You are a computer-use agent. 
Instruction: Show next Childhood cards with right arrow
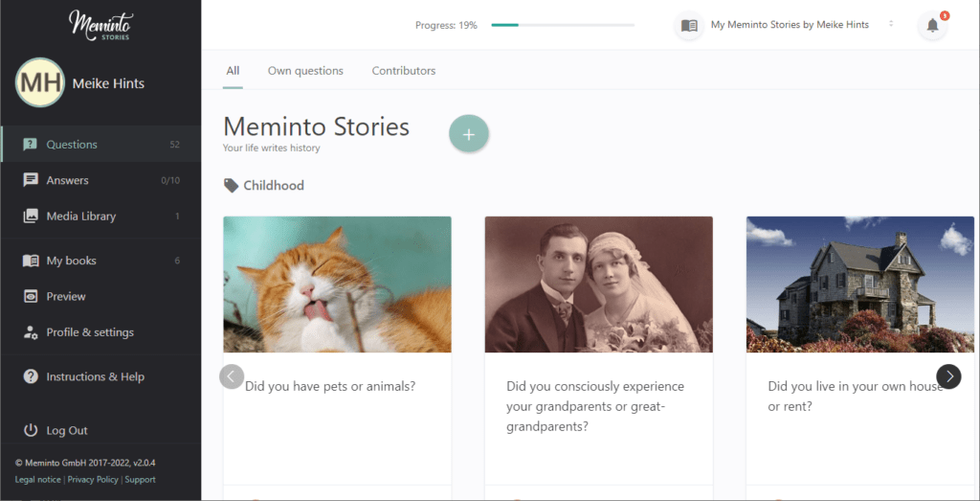[x=948, y=376]
